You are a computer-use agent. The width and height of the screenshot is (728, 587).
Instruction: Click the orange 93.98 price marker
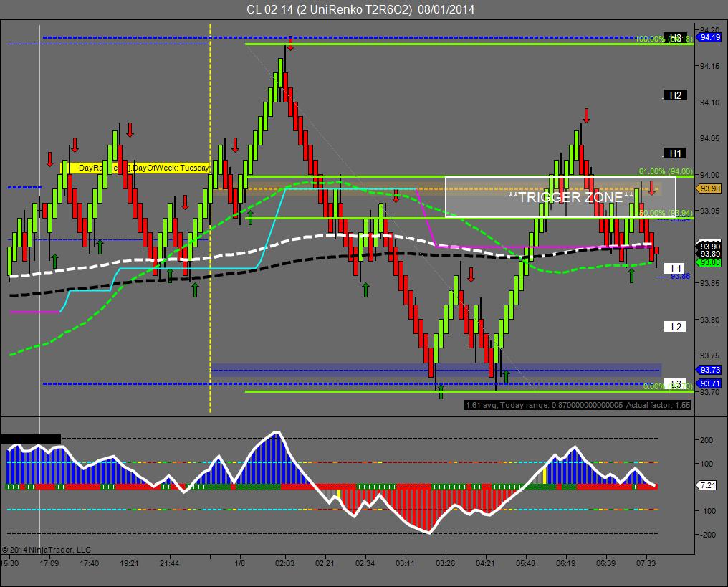(x=709, y=188)
